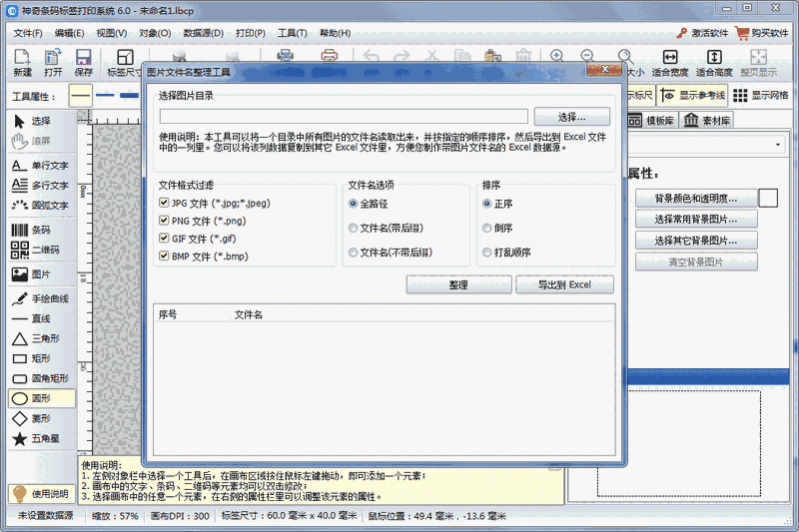799x532 pixels.
Task: Select the 菱形 diamond tool
Action: pos(42,418)
